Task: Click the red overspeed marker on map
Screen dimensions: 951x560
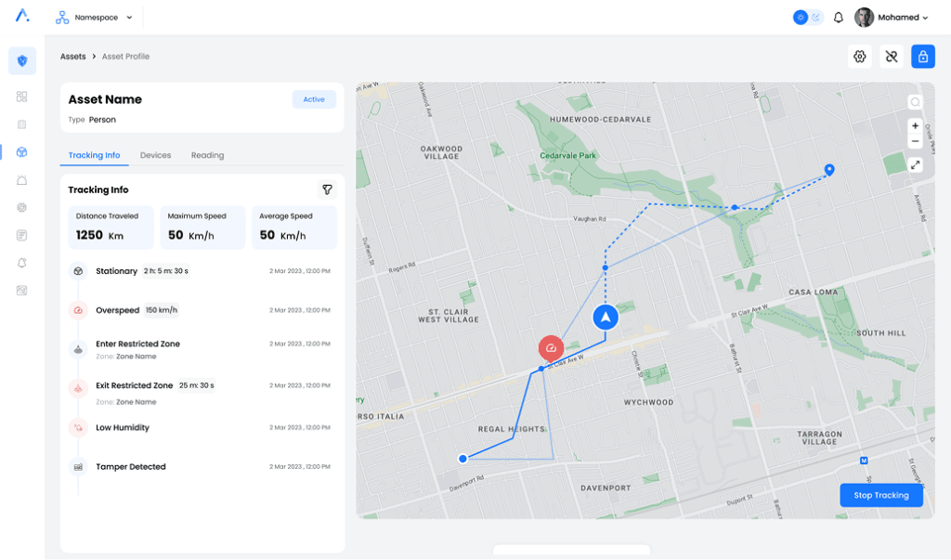Action: point(552,348)
